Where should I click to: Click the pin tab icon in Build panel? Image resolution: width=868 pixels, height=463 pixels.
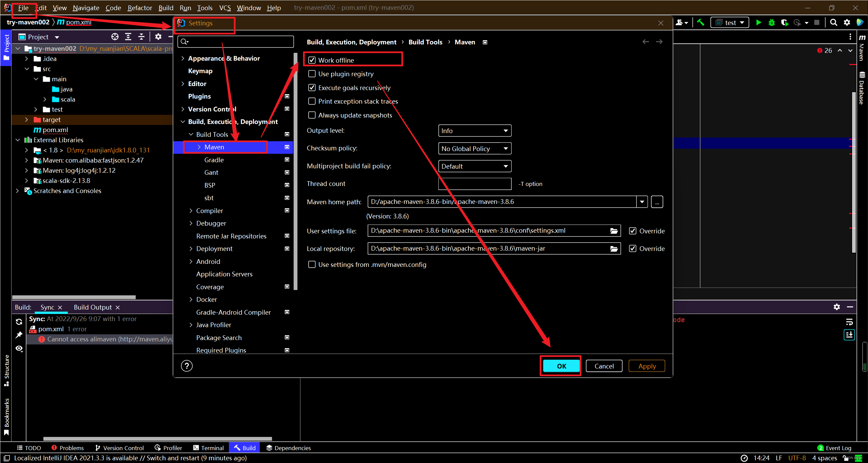tap(19, 335)
